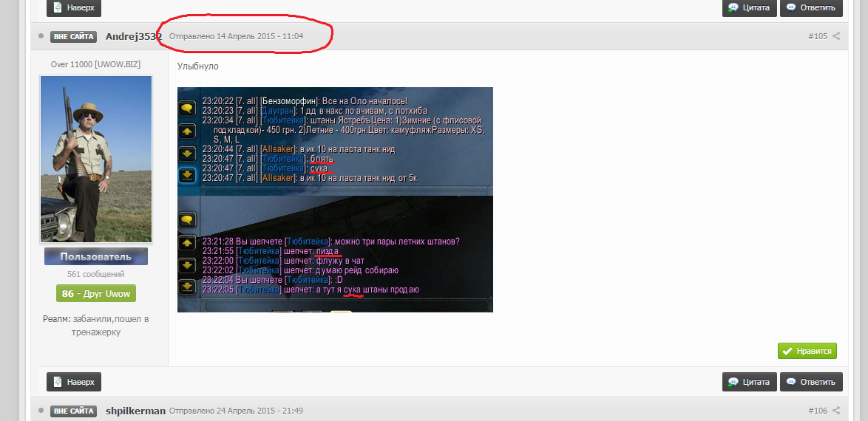This screenshot has width=868, height=421.
Task: Open the #105 post permalink
Action: coord(818,36)
